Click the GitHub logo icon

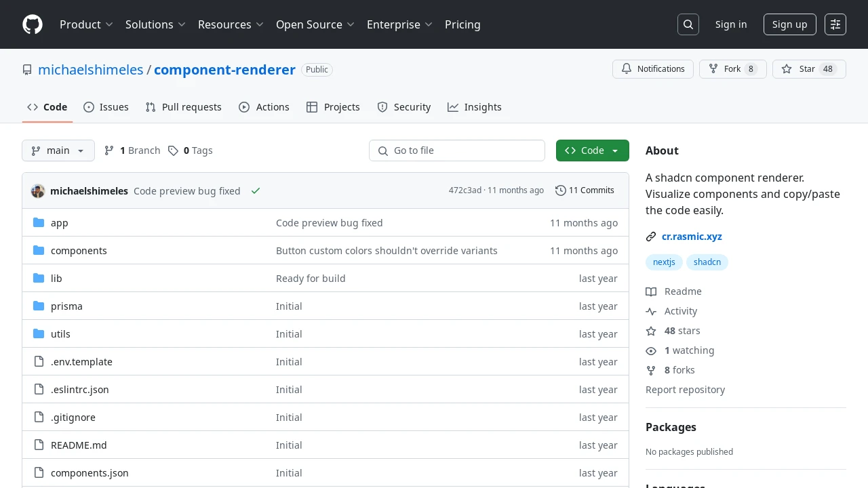(x=33, y=24)
